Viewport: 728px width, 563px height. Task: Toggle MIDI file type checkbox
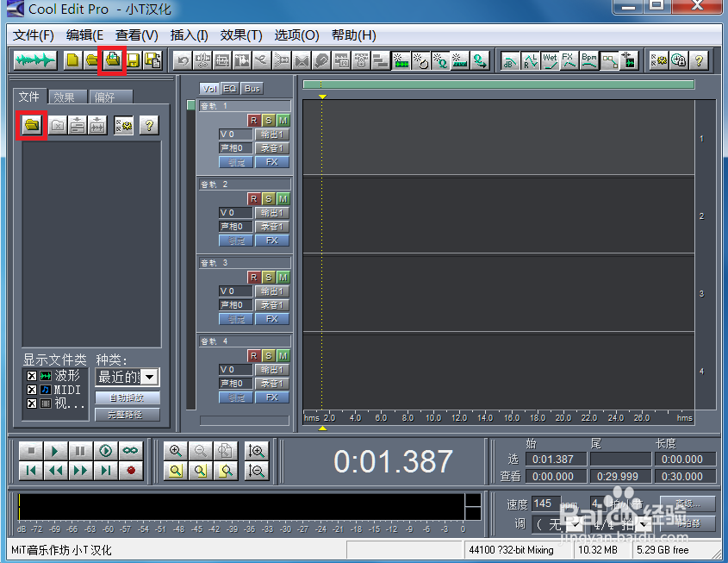32,390
